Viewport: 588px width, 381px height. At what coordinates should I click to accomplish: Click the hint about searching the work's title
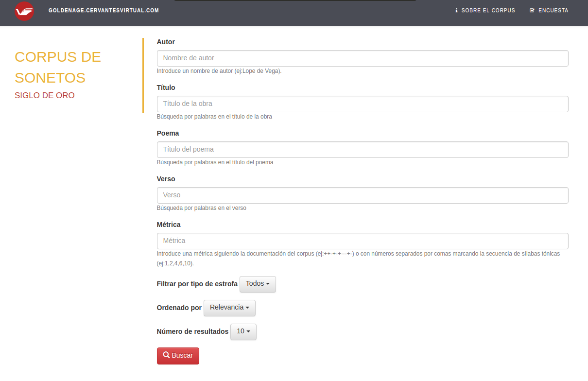[214, 117]
